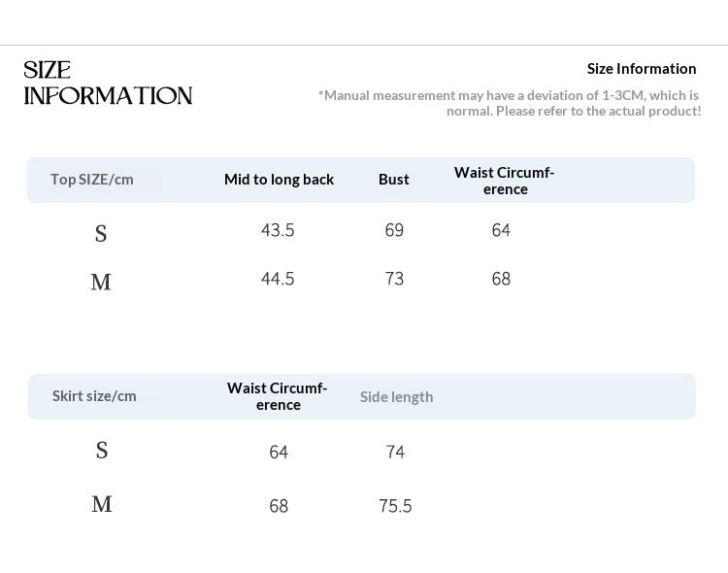Screen dimensions: 728x573
Task: Click the 44.5 measurement value
Action: tap(278, 279)
